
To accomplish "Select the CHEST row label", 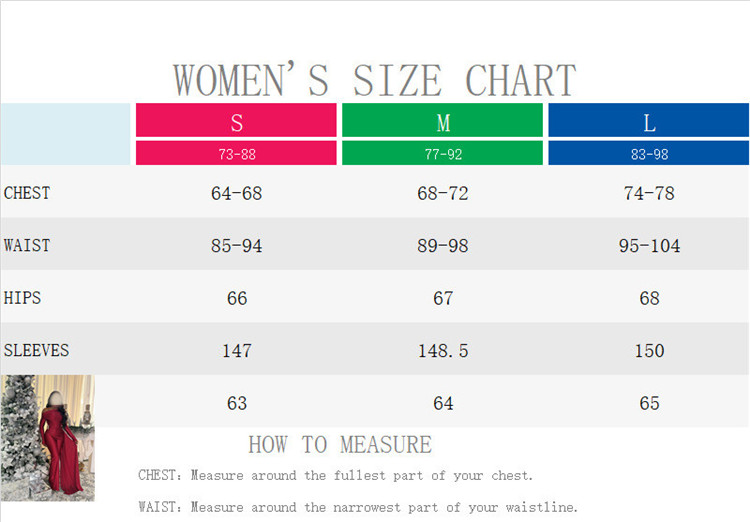I will tap(27, 193).
